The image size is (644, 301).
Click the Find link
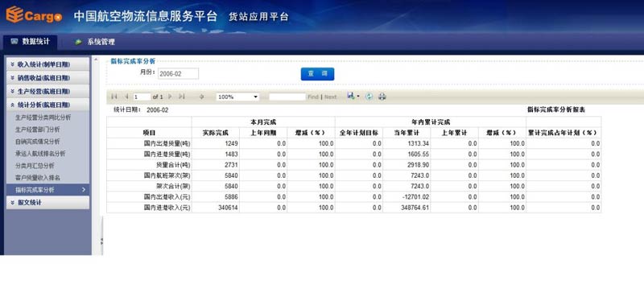pyautogui.click(x=313, y=97)
